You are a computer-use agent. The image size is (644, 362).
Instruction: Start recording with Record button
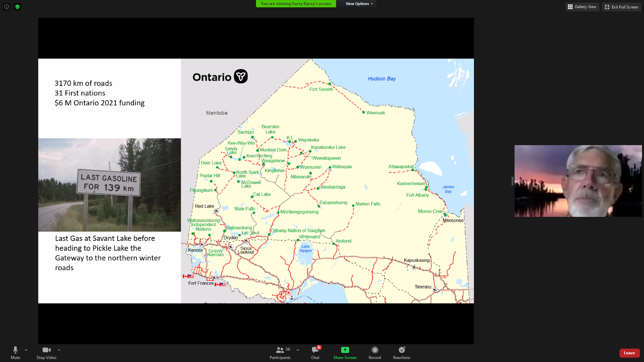click(375, 353)
